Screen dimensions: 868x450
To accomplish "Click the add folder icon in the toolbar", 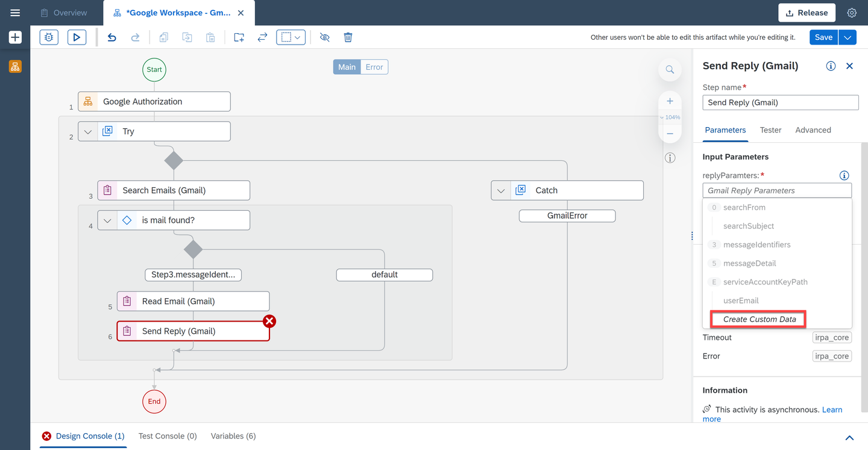I will point(239,37).
